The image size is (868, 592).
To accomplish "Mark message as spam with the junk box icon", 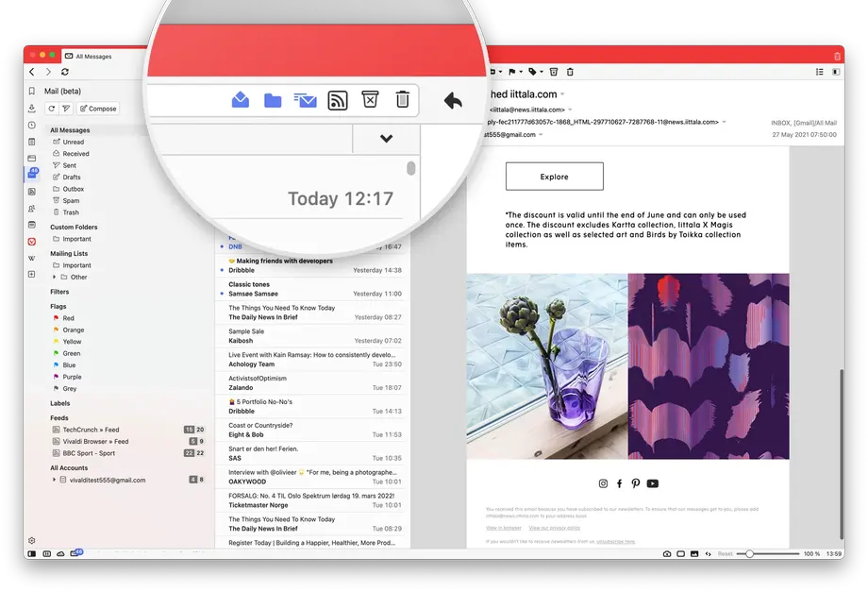I will [554, 72].
